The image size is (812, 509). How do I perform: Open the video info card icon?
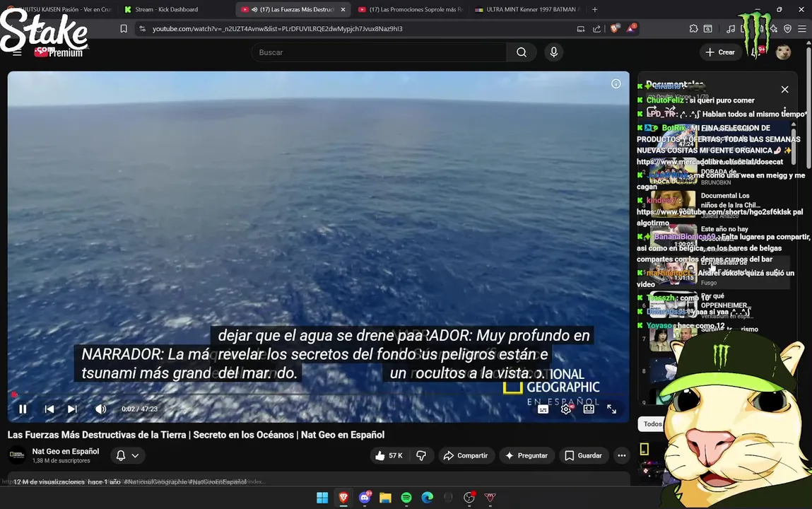click(x=616, y=84)
